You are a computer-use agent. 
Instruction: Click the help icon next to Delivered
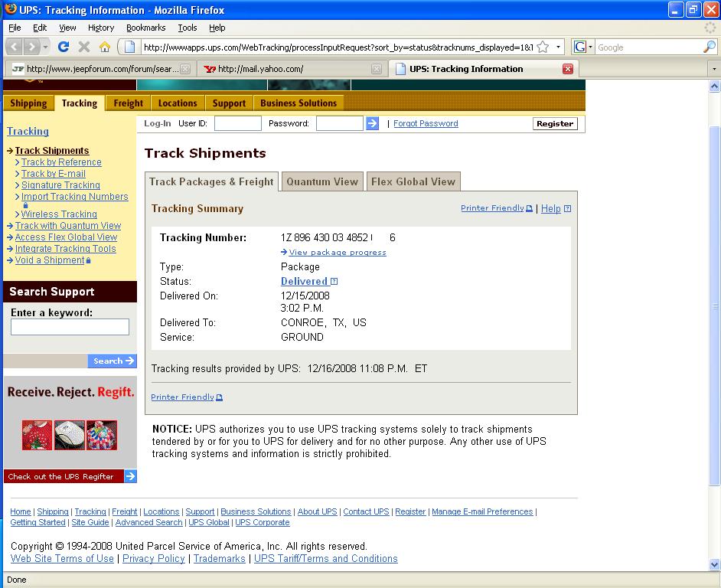pyautogui.click(x=334, y=281)
